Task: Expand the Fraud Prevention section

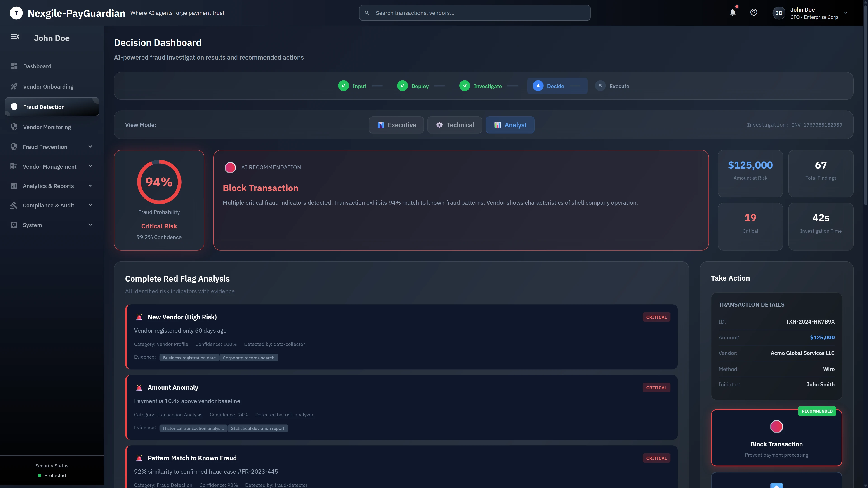Action: pyautogui.click(x=90, y=146)
